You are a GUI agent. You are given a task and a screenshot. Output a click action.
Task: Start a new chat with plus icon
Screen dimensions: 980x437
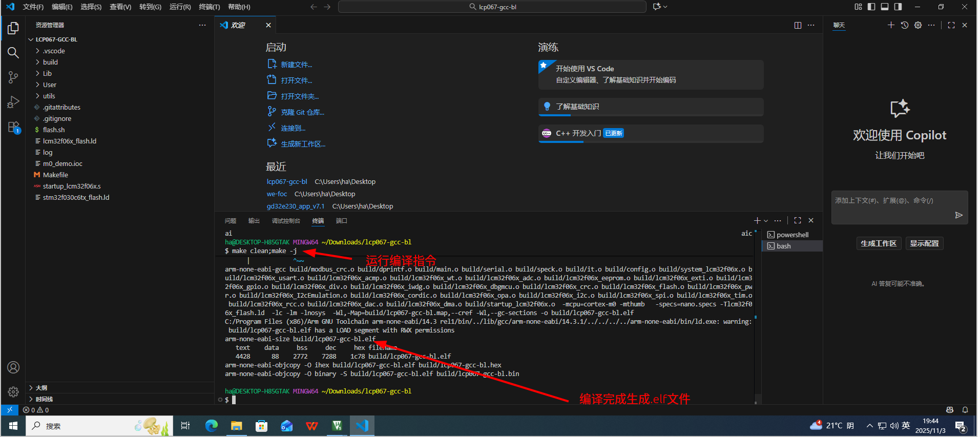[x=891, y=25]
